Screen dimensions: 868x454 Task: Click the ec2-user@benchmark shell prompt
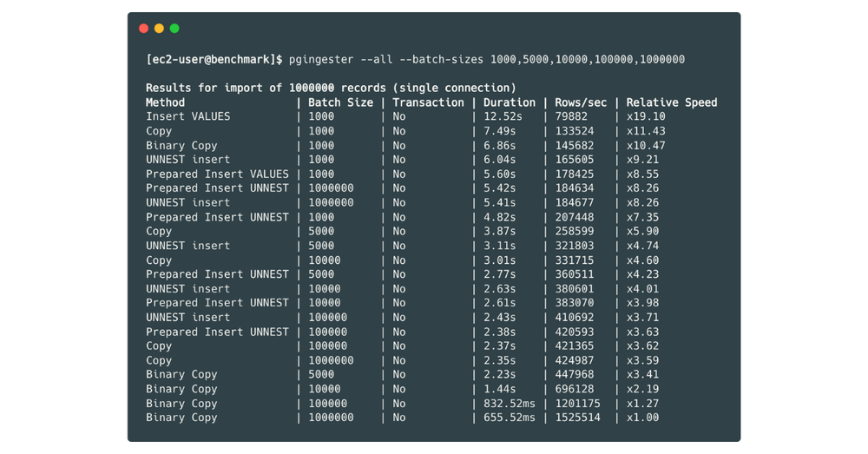point(214,60)
